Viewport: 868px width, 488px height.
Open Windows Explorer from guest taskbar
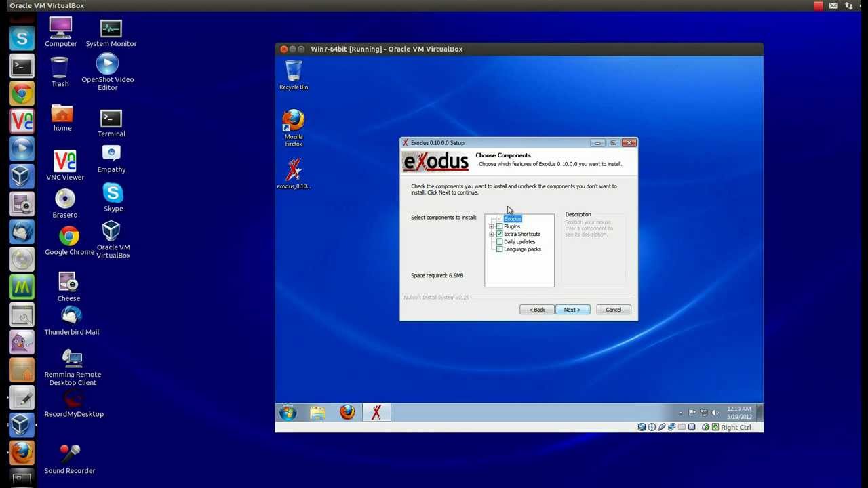[317, 412]
